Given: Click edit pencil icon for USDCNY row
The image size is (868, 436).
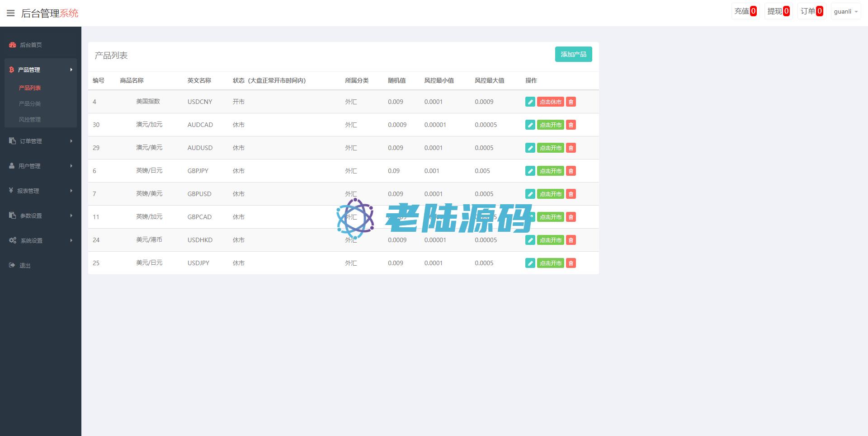Looking at the screenshot, I should pos(530,102).
